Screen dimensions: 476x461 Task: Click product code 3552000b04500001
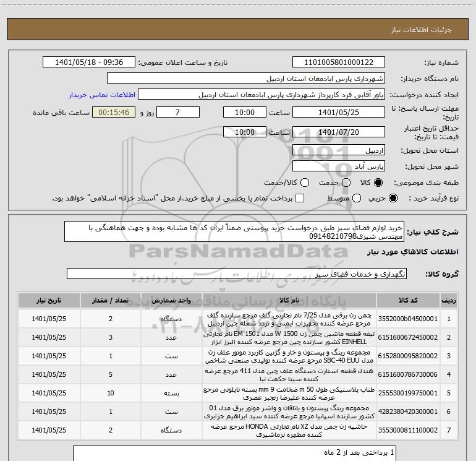pos(408,319)
